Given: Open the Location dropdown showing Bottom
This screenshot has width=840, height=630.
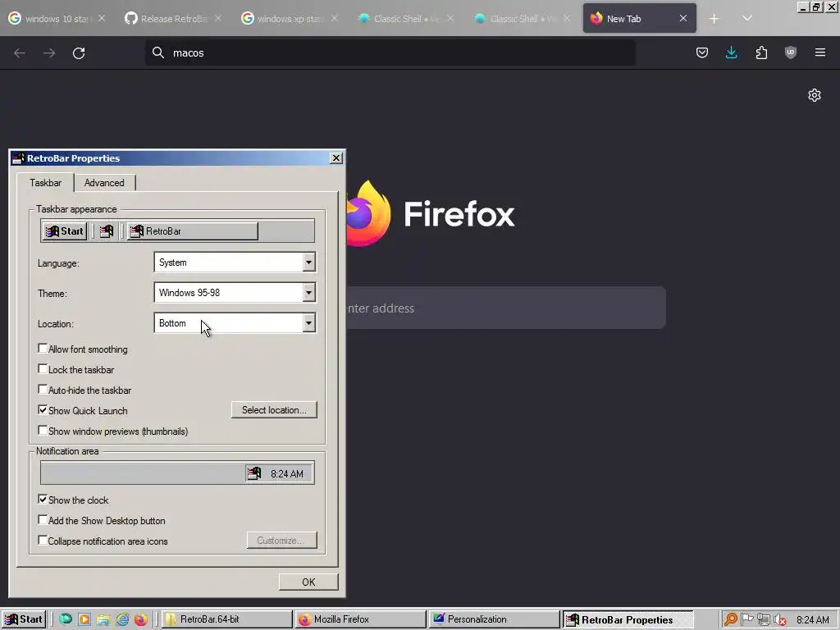Looking at the screenshot, I should (235, 323).
